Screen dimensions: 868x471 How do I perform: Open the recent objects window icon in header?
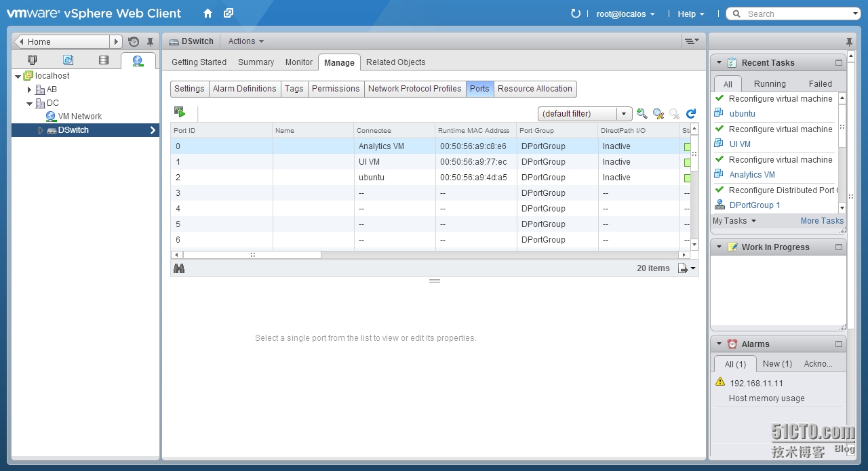(x=229, y=14)
